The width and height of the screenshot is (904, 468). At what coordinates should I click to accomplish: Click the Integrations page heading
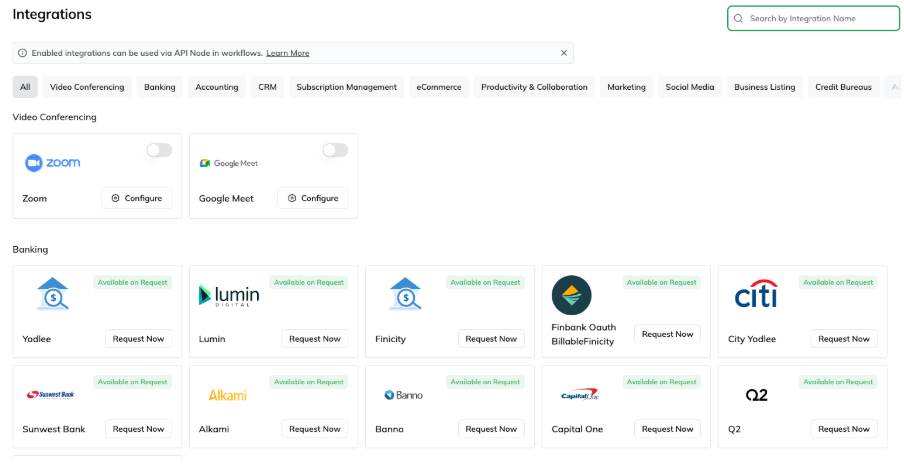pyautogui.click(x=52, y=14)
